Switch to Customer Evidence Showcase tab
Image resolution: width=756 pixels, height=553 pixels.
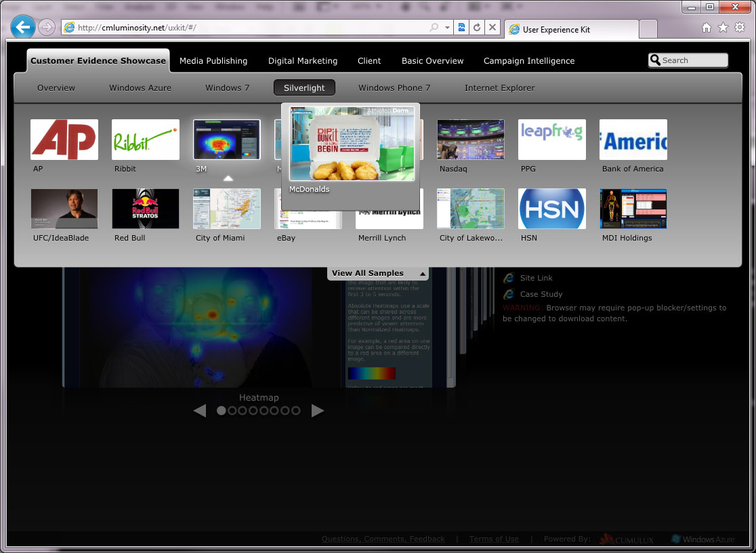98,61
